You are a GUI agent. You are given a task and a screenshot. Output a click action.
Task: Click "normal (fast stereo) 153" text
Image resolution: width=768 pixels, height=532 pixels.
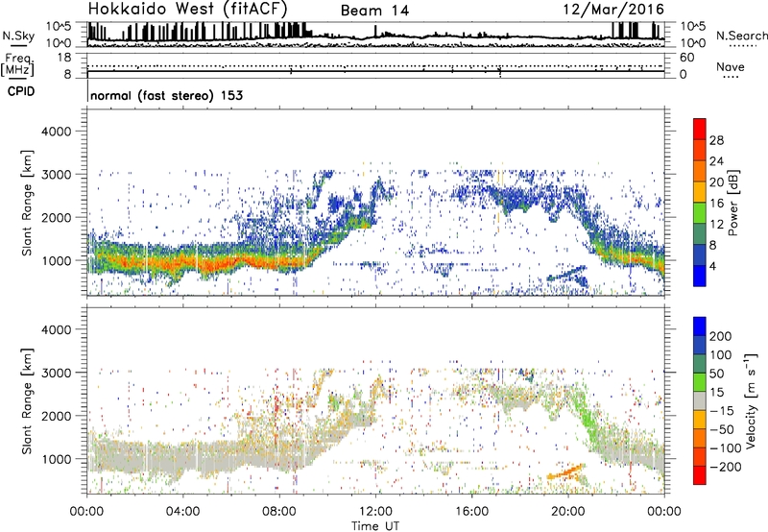coord(166,95)
